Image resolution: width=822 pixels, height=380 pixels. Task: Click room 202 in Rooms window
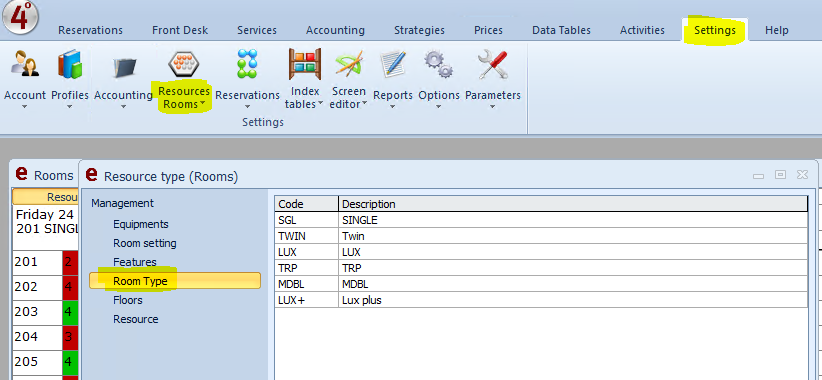tap(37, 287)
